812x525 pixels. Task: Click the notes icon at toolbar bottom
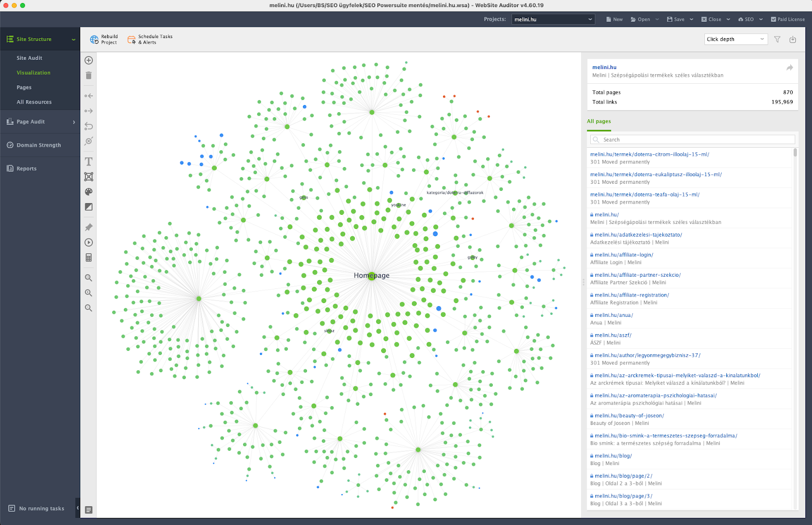click(89, 510)
